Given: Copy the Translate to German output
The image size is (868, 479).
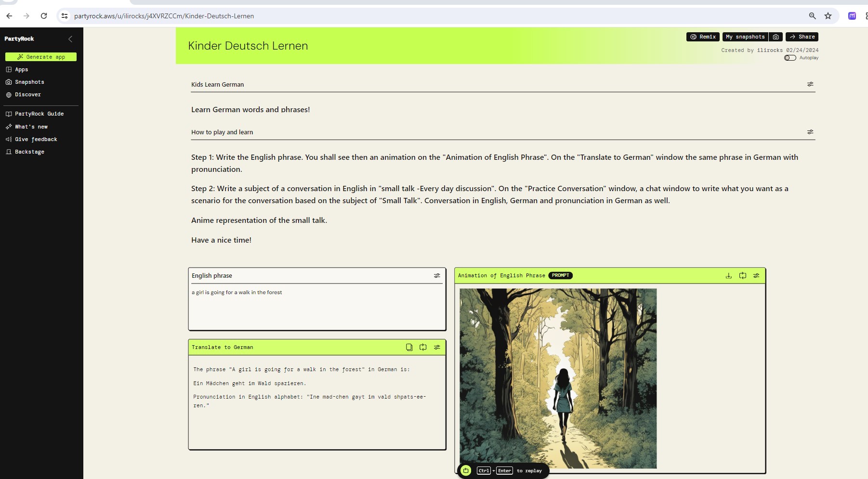Looking at the screenshot, I should [409, 347].
